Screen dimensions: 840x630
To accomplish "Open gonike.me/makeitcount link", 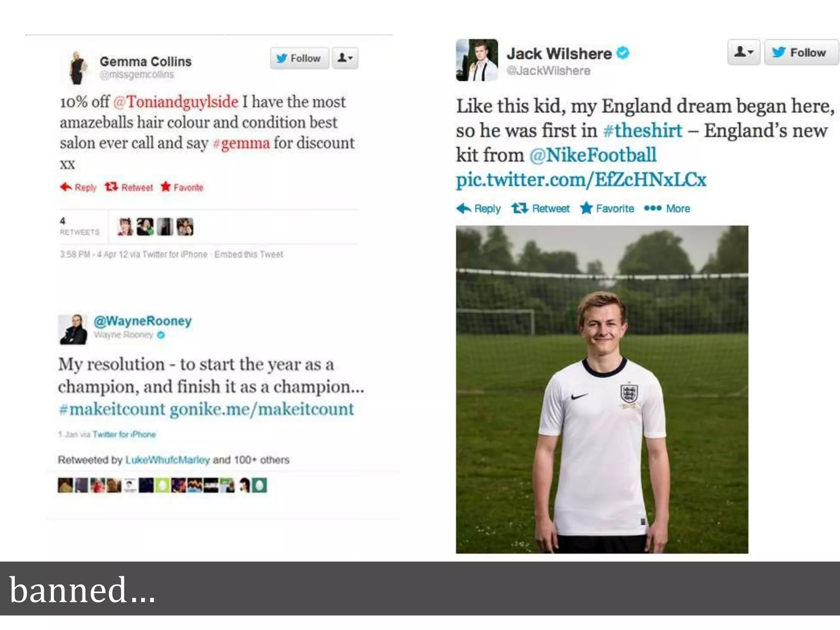I will (262, 409).
